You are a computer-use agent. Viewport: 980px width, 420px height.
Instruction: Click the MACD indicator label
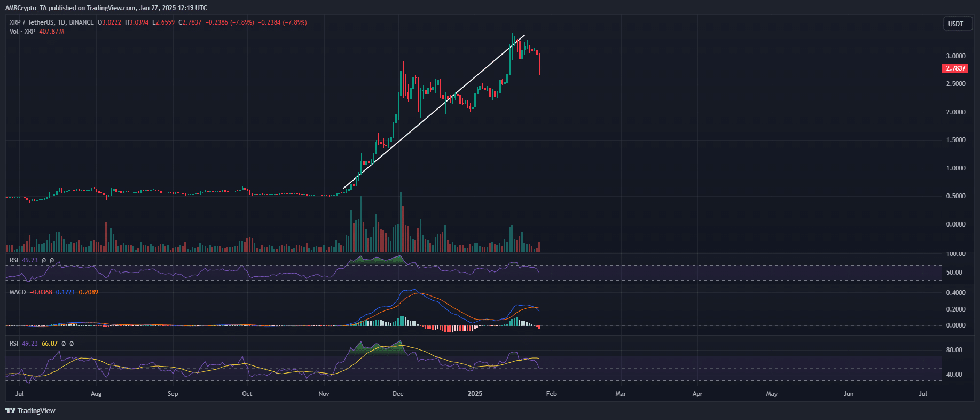pos(18,292)
